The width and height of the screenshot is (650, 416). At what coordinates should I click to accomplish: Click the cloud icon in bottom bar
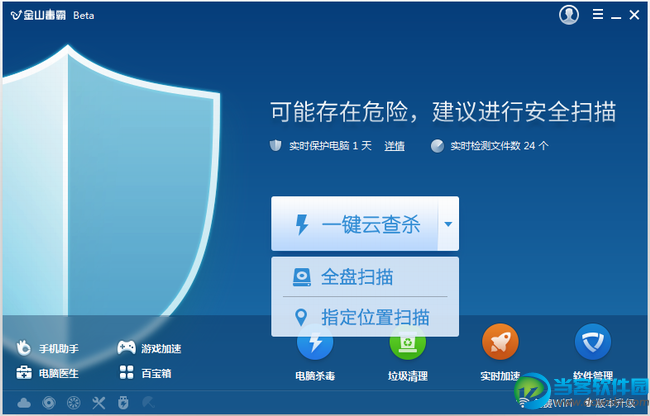click(x=24, y=402)
